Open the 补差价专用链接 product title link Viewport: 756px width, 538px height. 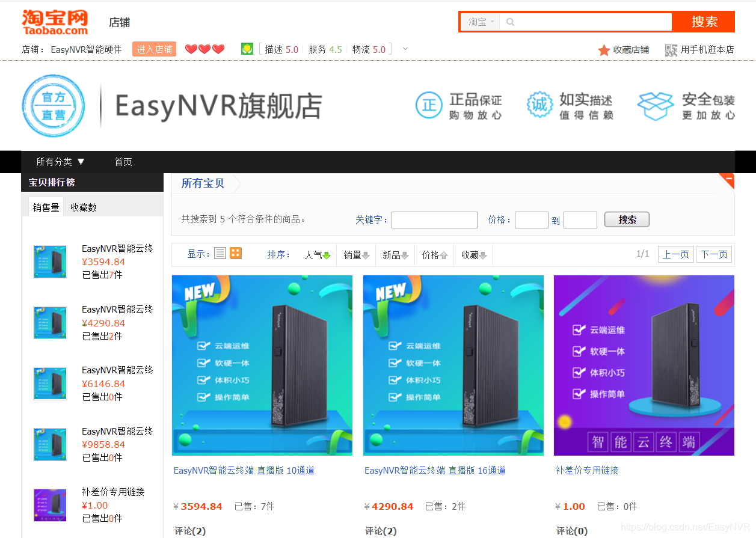click(x=587, y=470)
